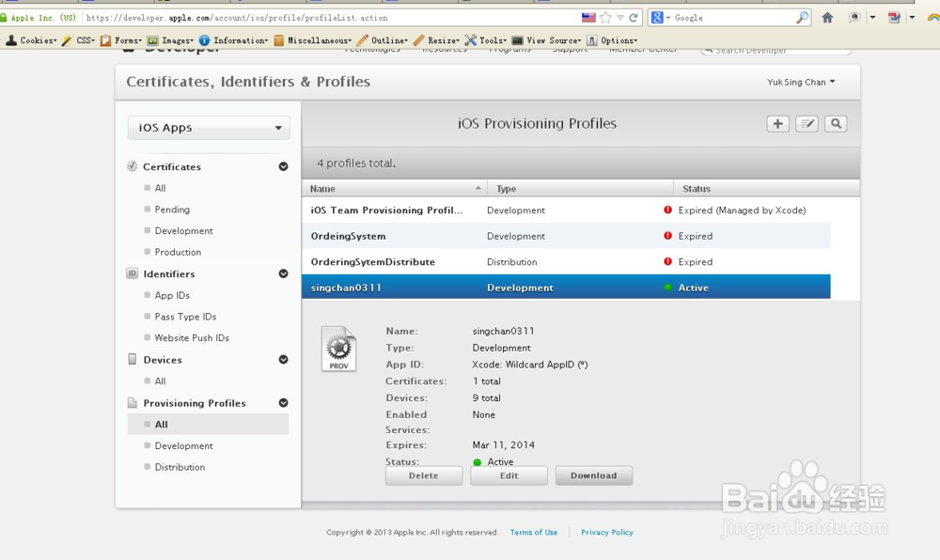The image size is (940, 560).
Task: Open View Source menu in developer toolbar
Action: point(546,40)
